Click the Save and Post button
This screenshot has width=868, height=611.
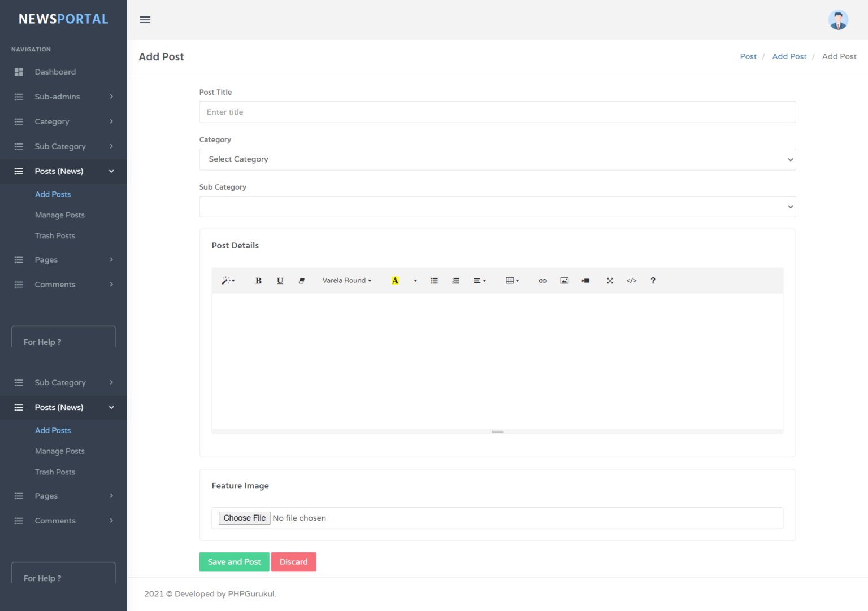click(234, 562)
